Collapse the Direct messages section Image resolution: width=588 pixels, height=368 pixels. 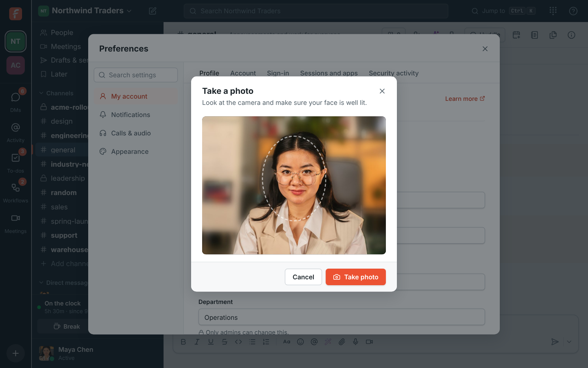pos(63,283)
